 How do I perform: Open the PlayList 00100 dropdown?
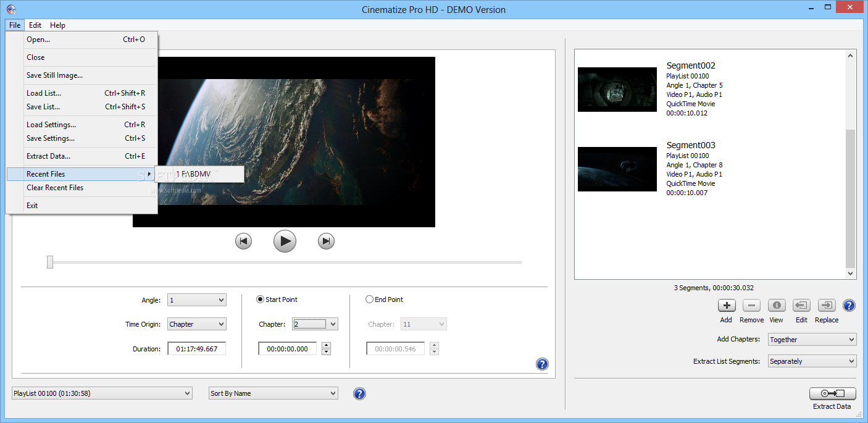point(102,393)
